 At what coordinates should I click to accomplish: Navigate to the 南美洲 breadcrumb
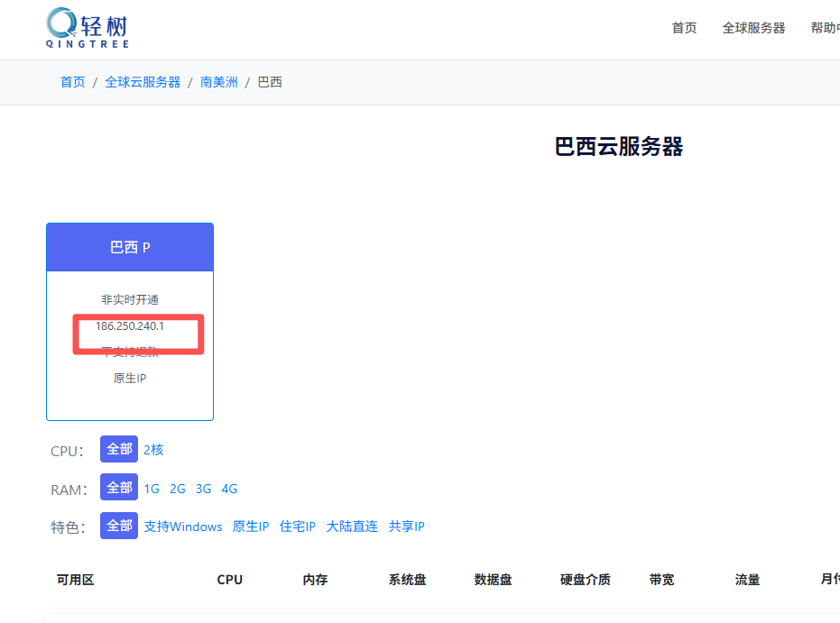point(219,82)
